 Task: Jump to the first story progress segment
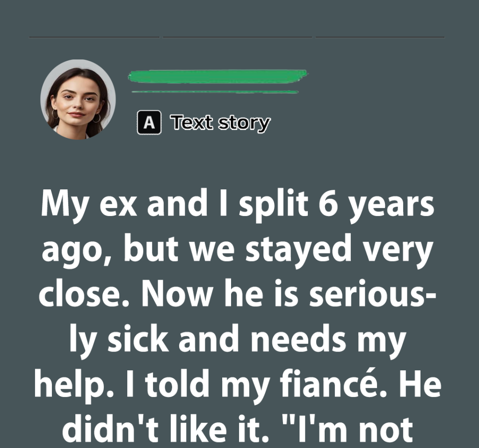[94, 37]
